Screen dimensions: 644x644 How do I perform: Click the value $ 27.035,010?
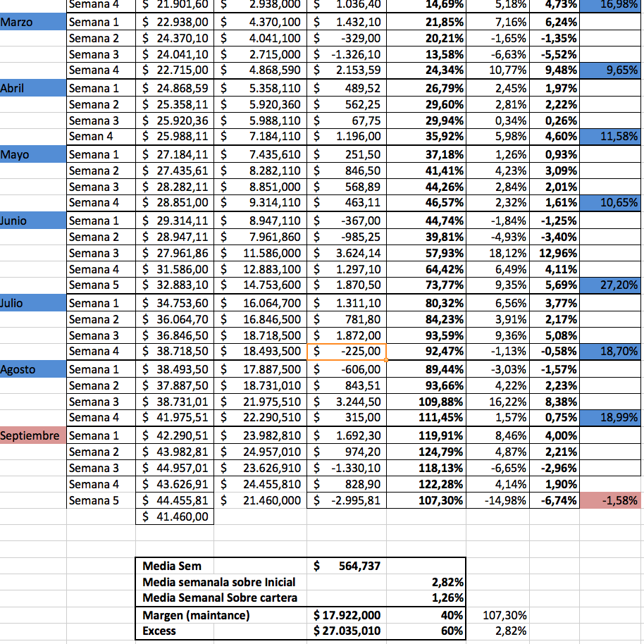(347, 631)
